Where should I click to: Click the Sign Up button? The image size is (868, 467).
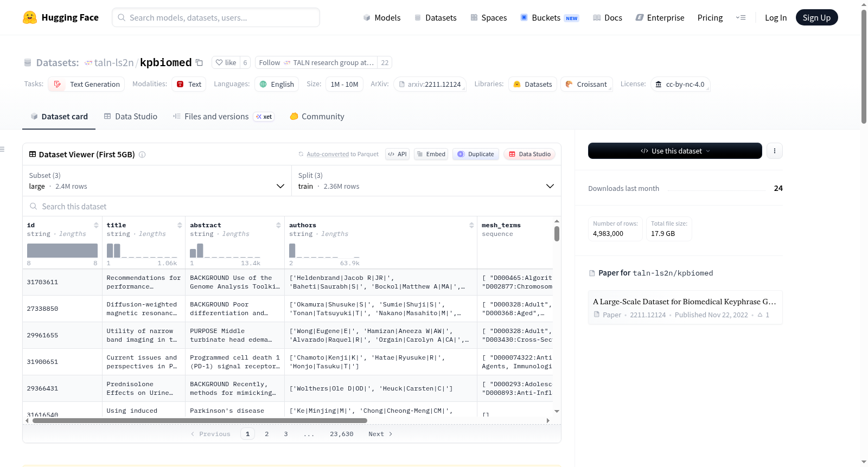(x=816, y=17)
